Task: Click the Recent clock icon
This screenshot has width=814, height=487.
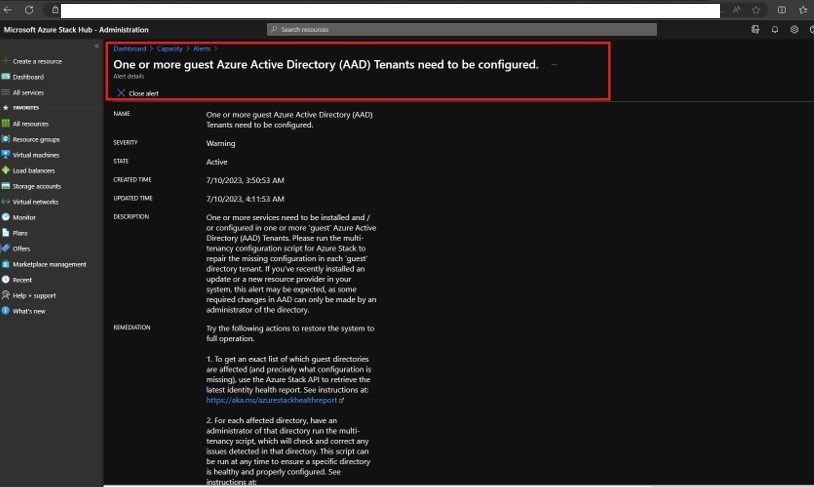Action: coord(6,279)
